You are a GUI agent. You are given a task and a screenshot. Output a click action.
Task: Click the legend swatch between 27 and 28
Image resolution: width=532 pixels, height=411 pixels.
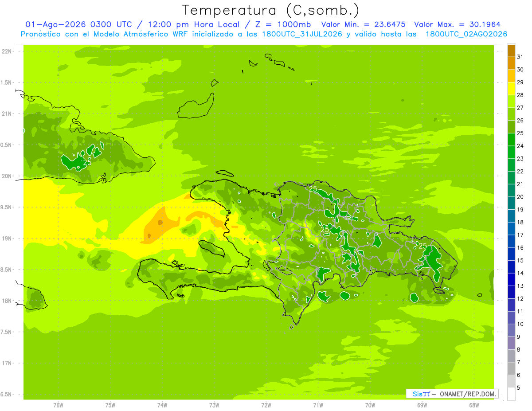pyautogui.click(x=511, y=102)
